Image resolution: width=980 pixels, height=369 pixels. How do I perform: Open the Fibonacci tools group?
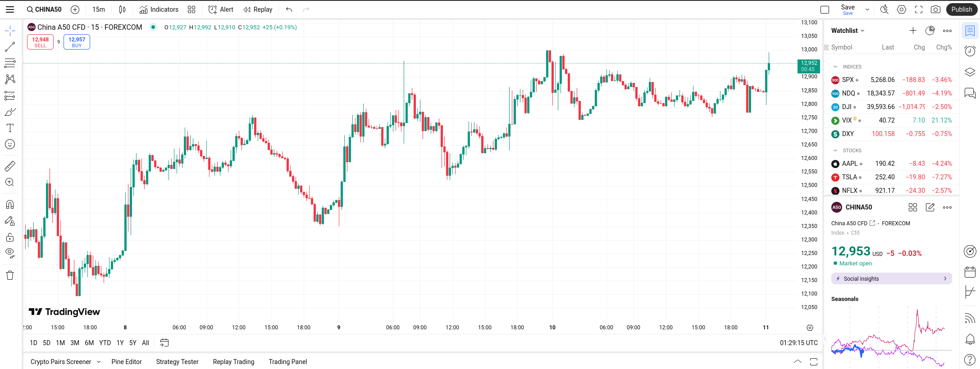10,63
